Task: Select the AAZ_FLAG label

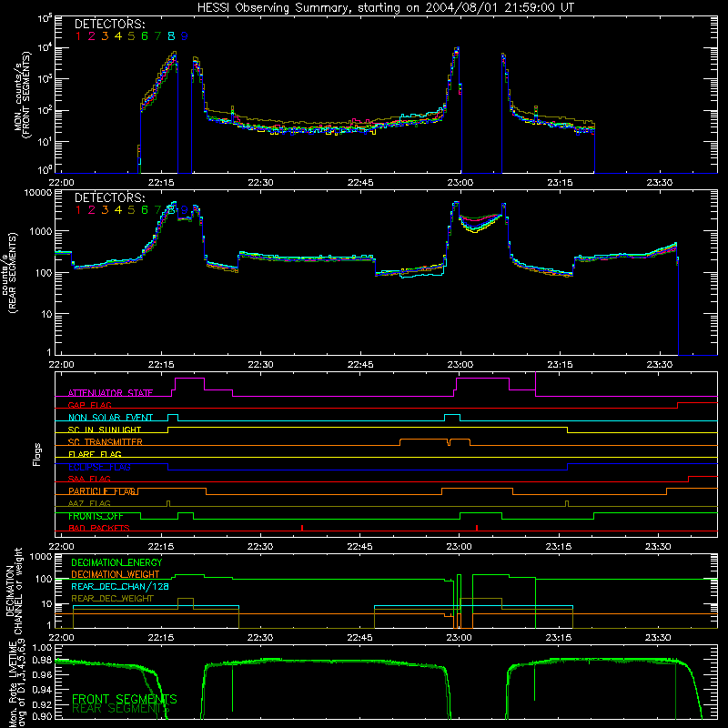Action: 89,504
